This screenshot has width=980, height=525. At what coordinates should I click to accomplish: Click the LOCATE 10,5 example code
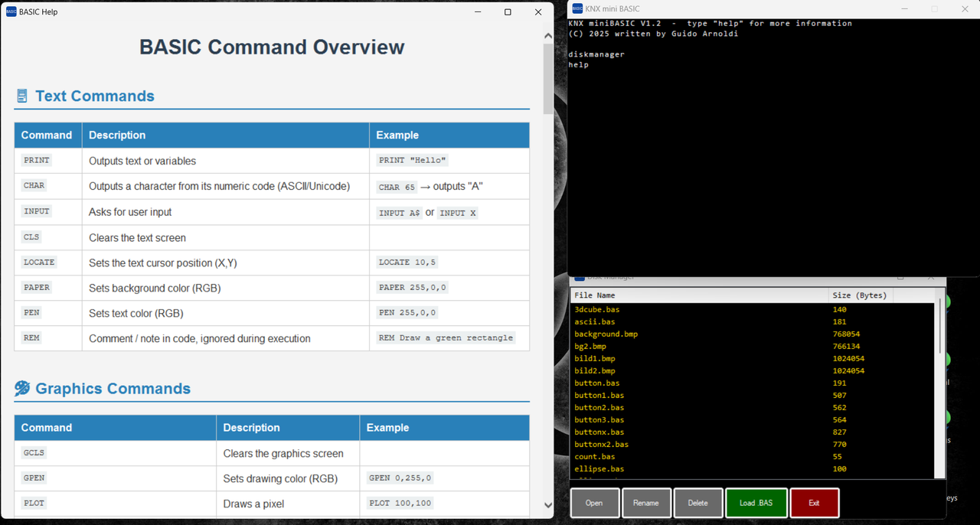[407, 262]
